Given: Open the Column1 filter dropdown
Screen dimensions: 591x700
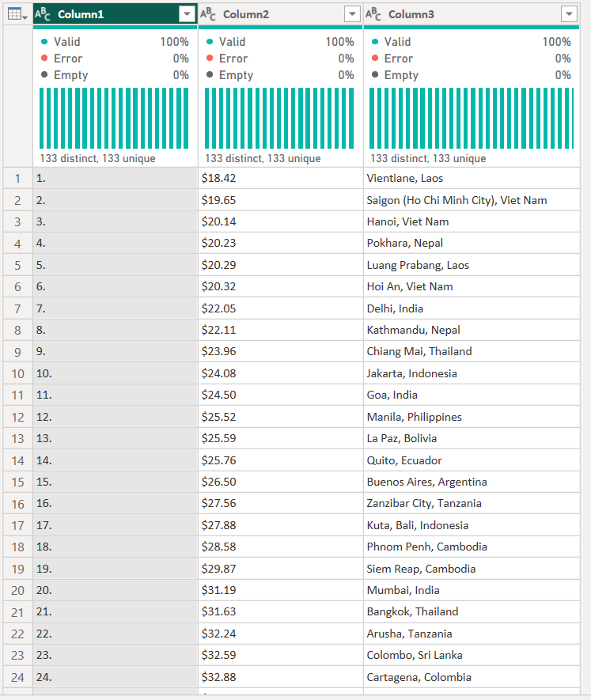Looking at the screenshot, I should pos(187,14).
